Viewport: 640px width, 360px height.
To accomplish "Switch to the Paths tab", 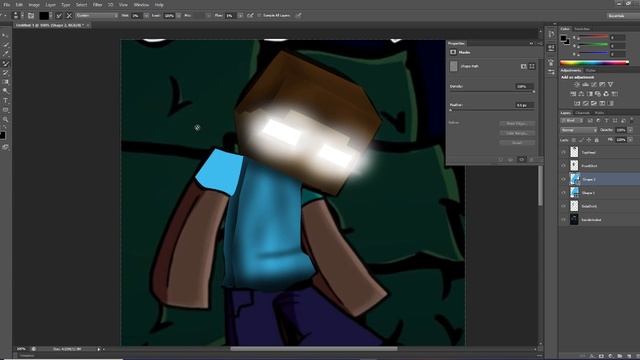I will (599, 113).
